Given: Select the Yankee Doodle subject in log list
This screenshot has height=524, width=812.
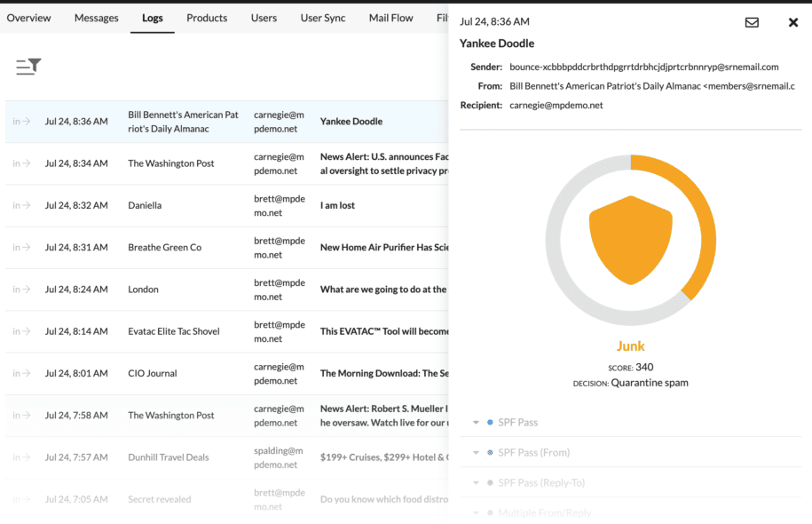Looking at the screenshot, I should coord(351,122).
